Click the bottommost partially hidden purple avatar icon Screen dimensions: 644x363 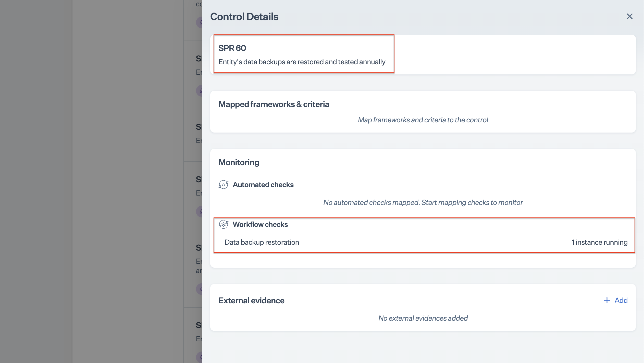tap(199, 357)
